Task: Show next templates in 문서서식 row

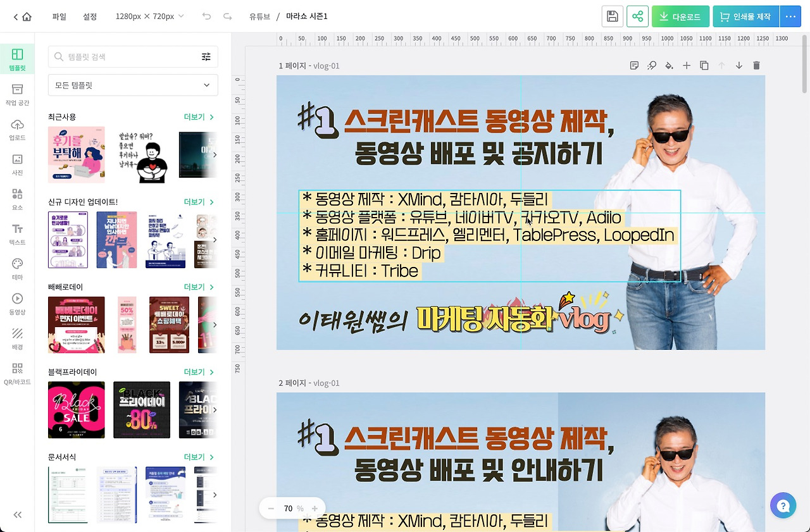Action: 215,495
